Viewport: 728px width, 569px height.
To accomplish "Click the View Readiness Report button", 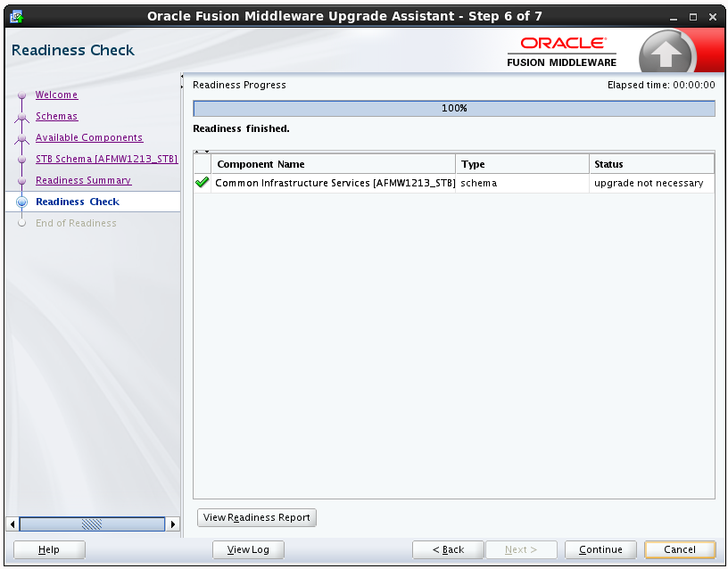I will pyautogui.click(x=257, y=517).
